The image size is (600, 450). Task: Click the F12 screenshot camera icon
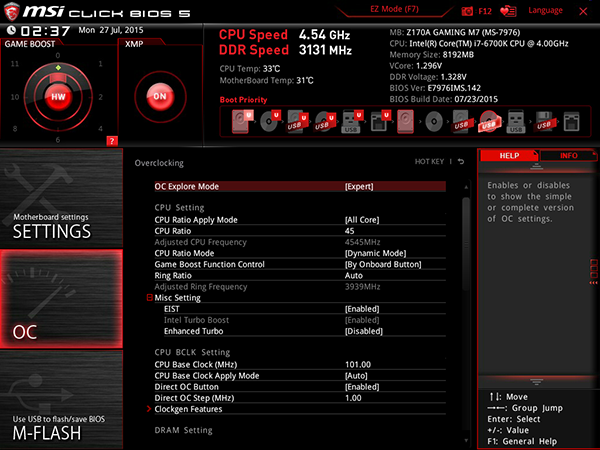467,11
